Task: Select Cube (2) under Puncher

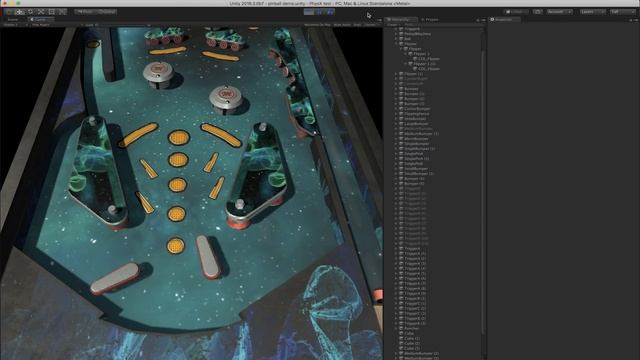Action: 412,343
